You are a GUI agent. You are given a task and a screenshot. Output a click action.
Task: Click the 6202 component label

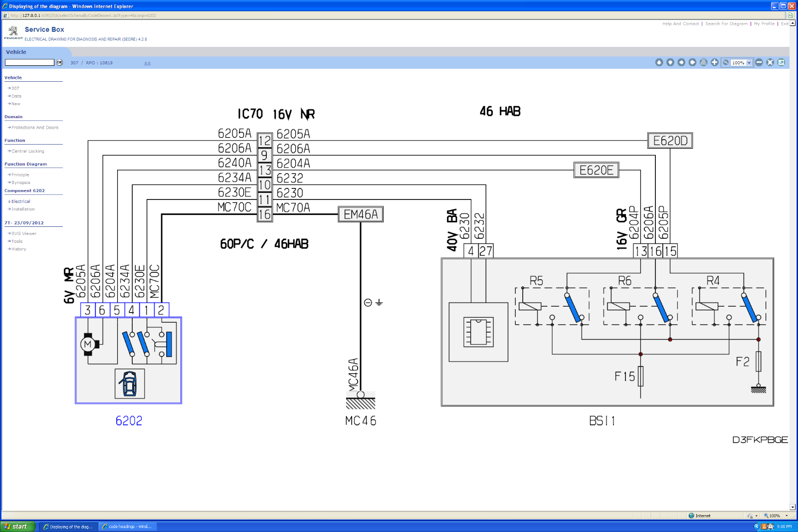coord(129,421)
